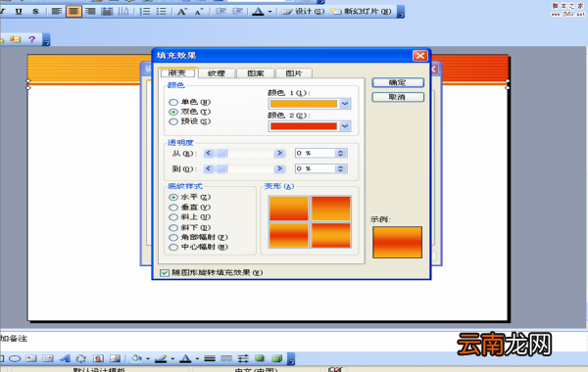The width and height of the screenshot is (588, 372).
Task: Choose the 斜下 diagonal down shading style
Action: pyautogui.click(x=173, y=227)
